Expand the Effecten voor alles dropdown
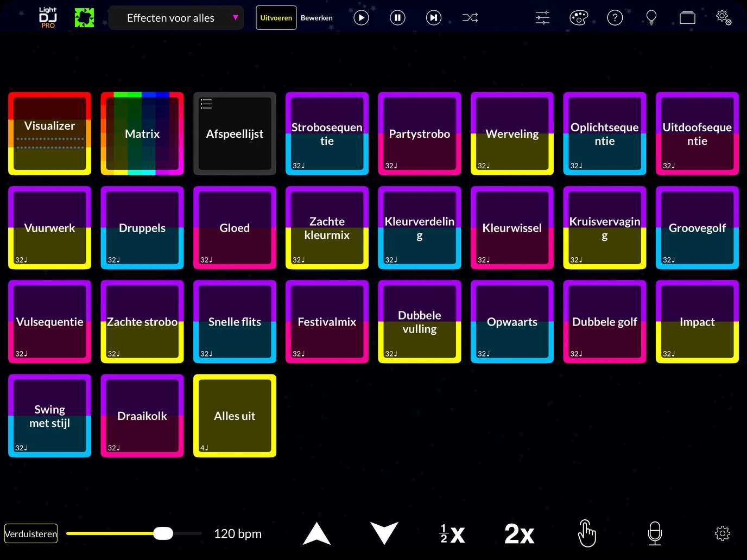The image size is (747, 560). pos(176,18)
